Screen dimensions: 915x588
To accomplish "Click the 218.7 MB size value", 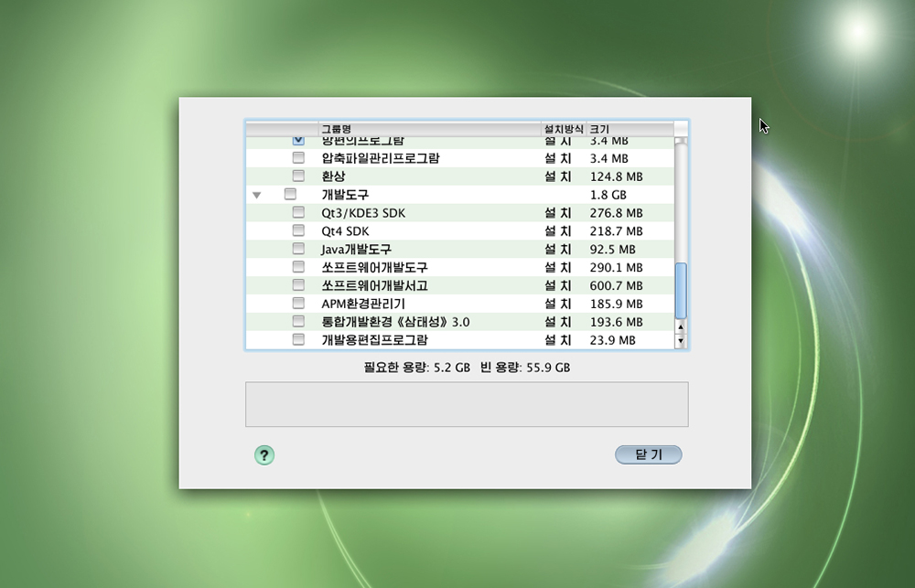I will click(616, 231).
